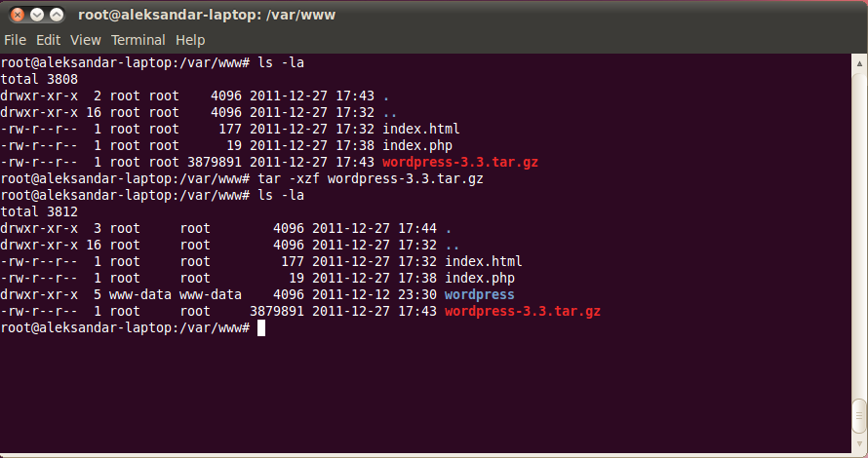Click the tar -xzf wordpress-3.3.tar.gz command
The width and height of the screenshot is (868, 458).
(371, 178)
